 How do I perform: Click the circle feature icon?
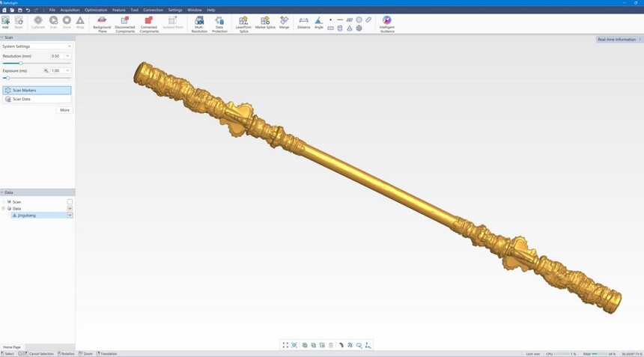tap(359, 19)
